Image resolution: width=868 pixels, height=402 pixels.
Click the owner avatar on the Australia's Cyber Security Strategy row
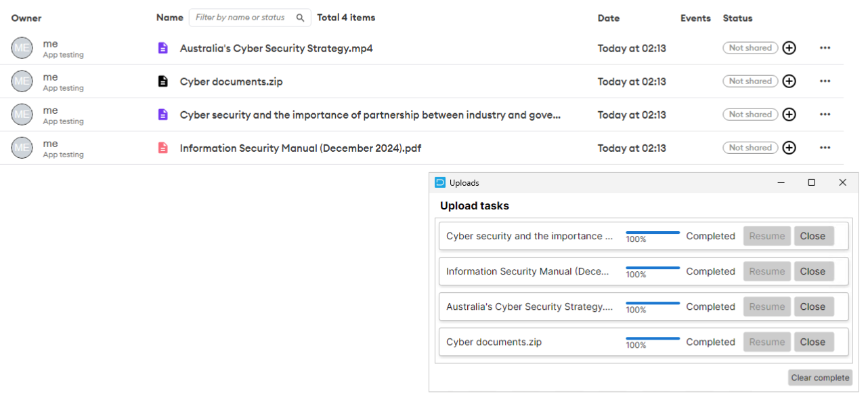point(22,48)
